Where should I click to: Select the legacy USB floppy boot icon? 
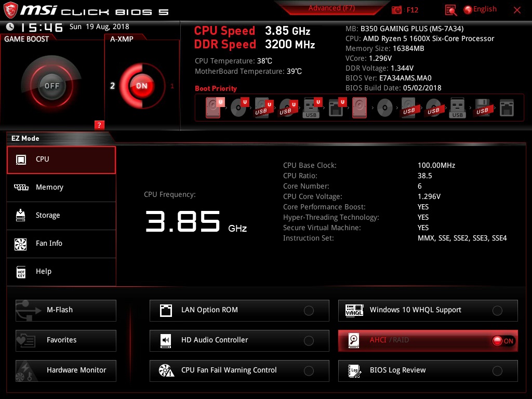(x=482, y=108)
